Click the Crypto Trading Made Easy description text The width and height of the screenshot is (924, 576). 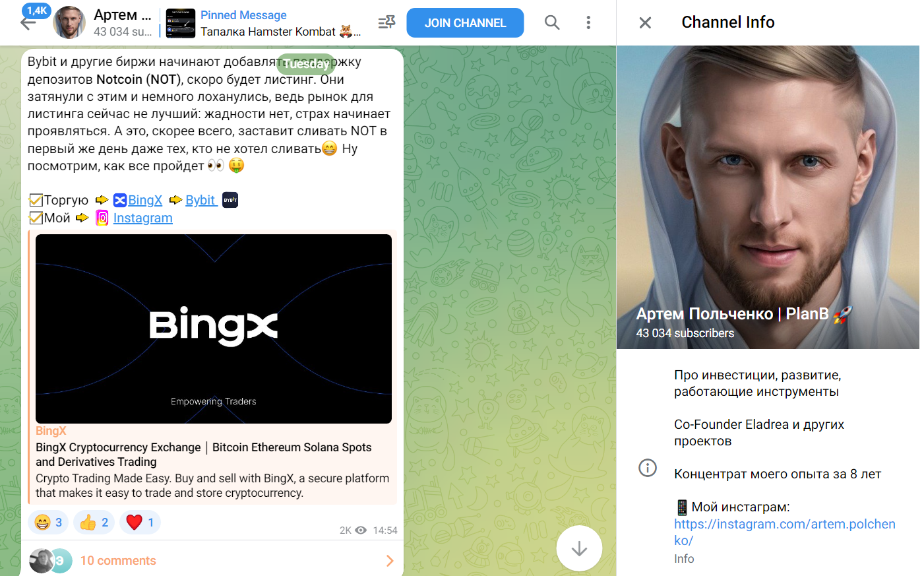(212, 486)
